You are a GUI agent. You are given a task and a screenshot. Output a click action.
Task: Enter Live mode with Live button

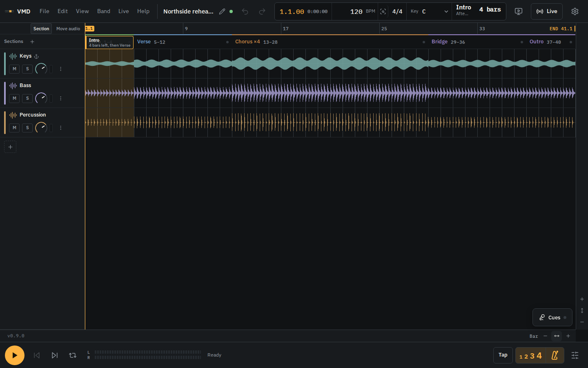[x=547, y=11]
